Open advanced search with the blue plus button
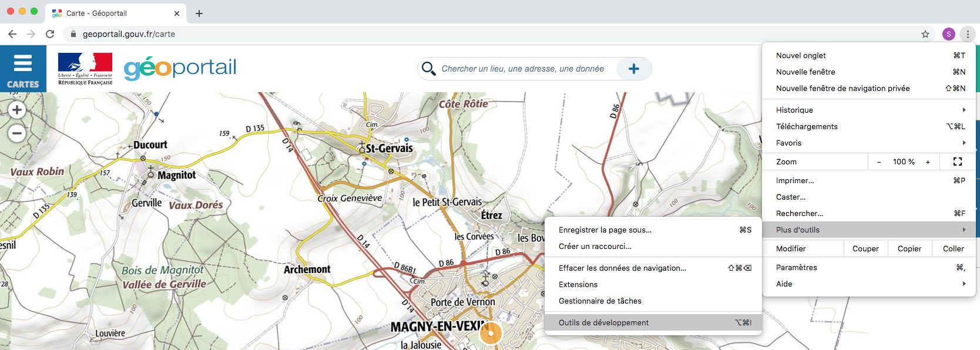The height and width of the screenshot is (350, 980). (x=634, y=69)
